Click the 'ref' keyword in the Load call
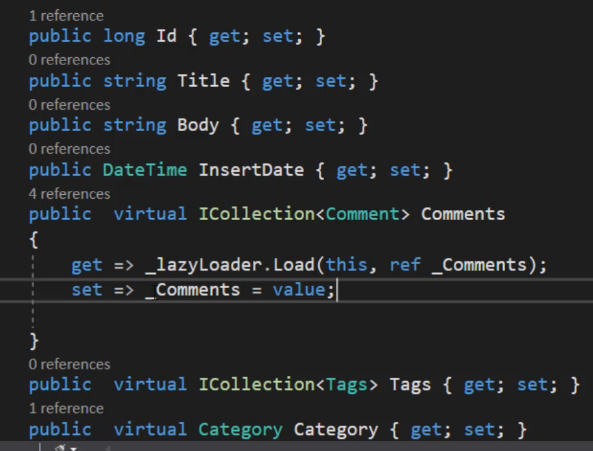The width and height of the screenshot is (593, 451). coord(405,265)
